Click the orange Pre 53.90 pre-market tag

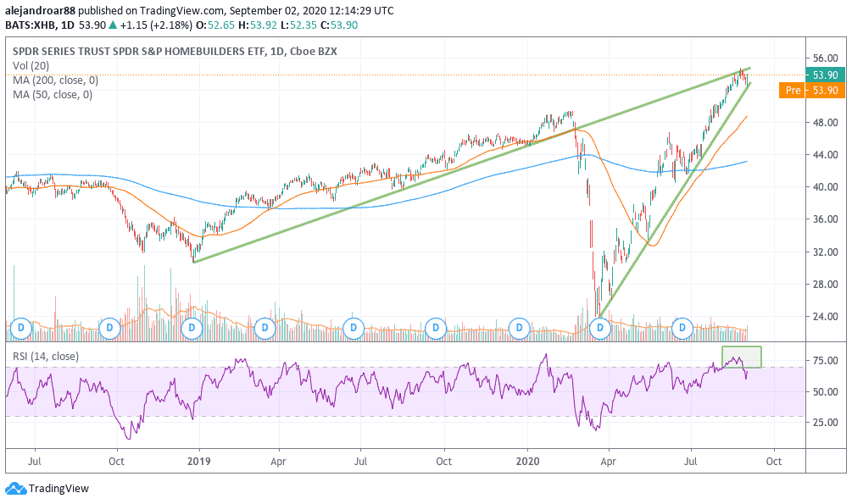click(812, 90)
